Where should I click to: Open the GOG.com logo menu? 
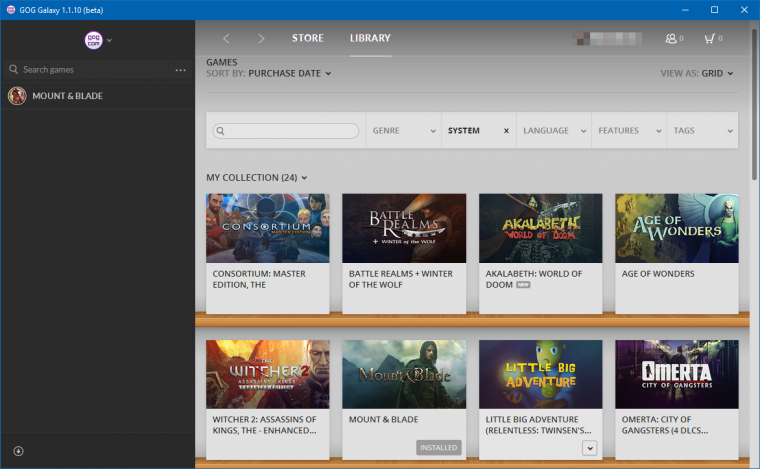point(94,40)
